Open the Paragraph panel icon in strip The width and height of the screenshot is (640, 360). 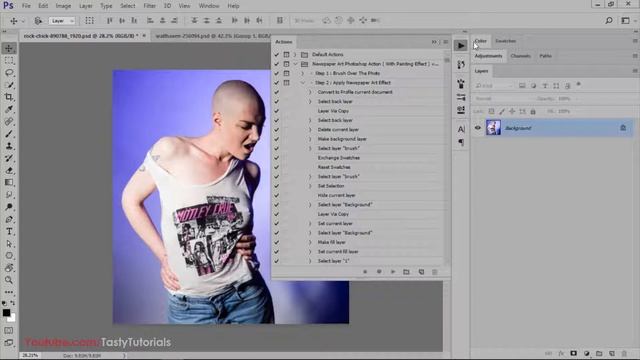461,142
